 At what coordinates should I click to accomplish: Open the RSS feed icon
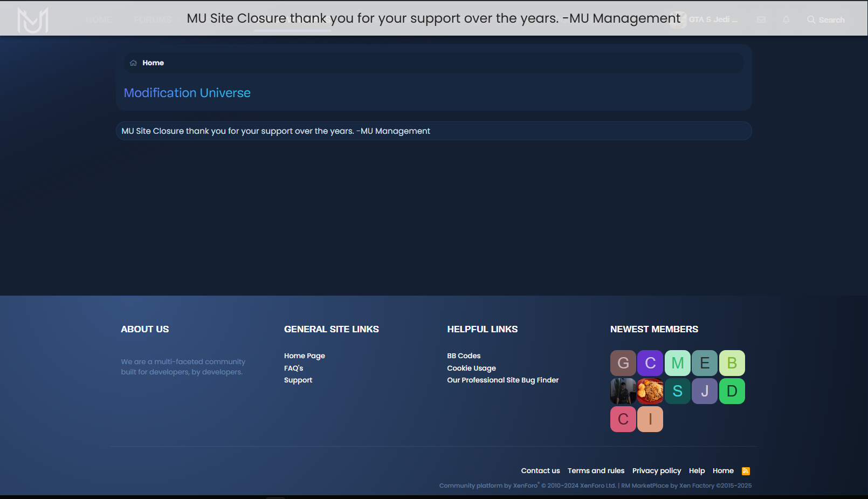pyautogui.click(x=746, y=471)
